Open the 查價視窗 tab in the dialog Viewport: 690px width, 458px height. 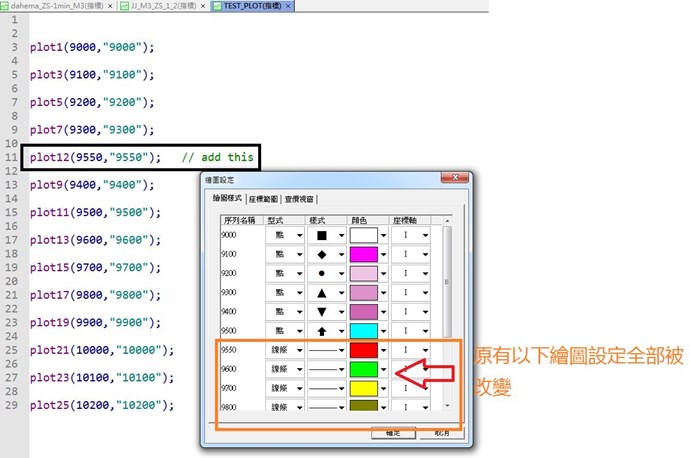[299, 199]
